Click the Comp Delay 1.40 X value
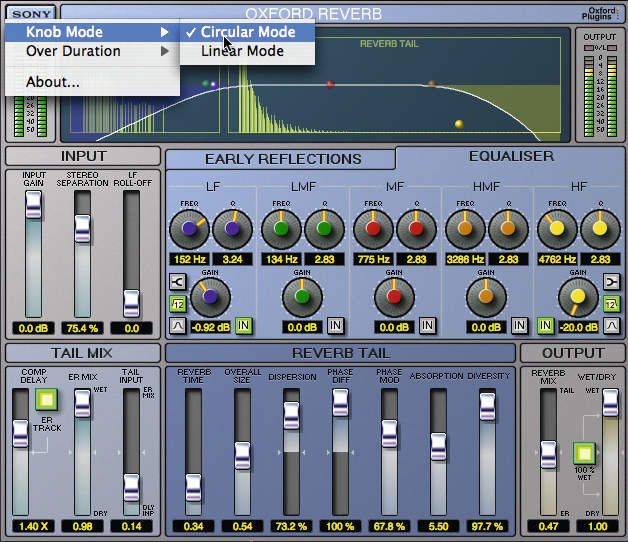The height and width of the screenshot is (542, 628). pos(33,526)
